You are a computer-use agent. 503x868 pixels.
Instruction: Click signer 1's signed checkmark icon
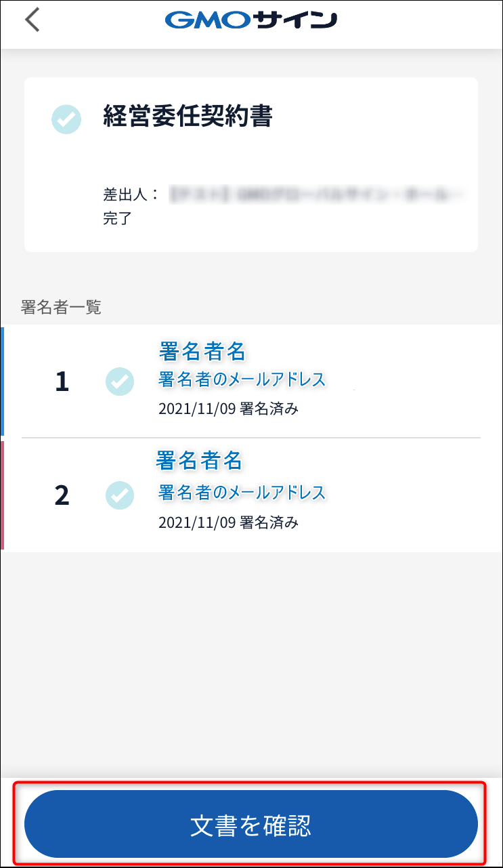tap(120, 381)
